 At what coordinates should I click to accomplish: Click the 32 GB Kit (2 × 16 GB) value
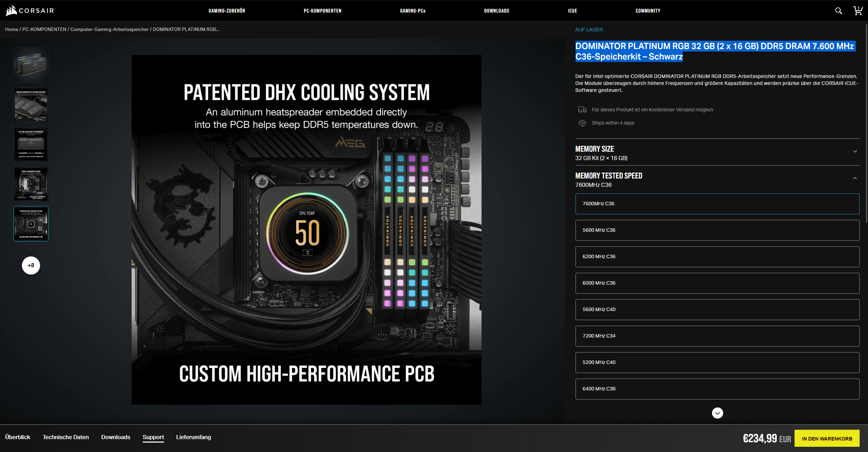click(x=601, y=158)
